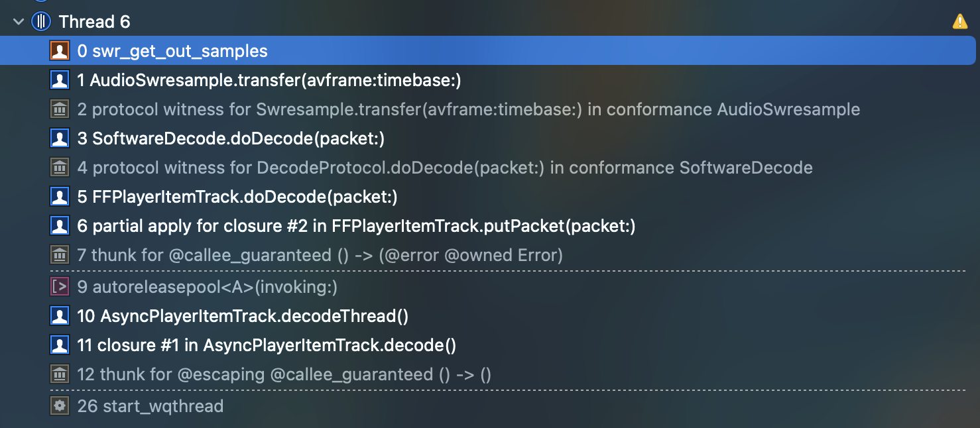Collapse the Thread 6 stack trace
980x428 pixels.
click(18, 21)
